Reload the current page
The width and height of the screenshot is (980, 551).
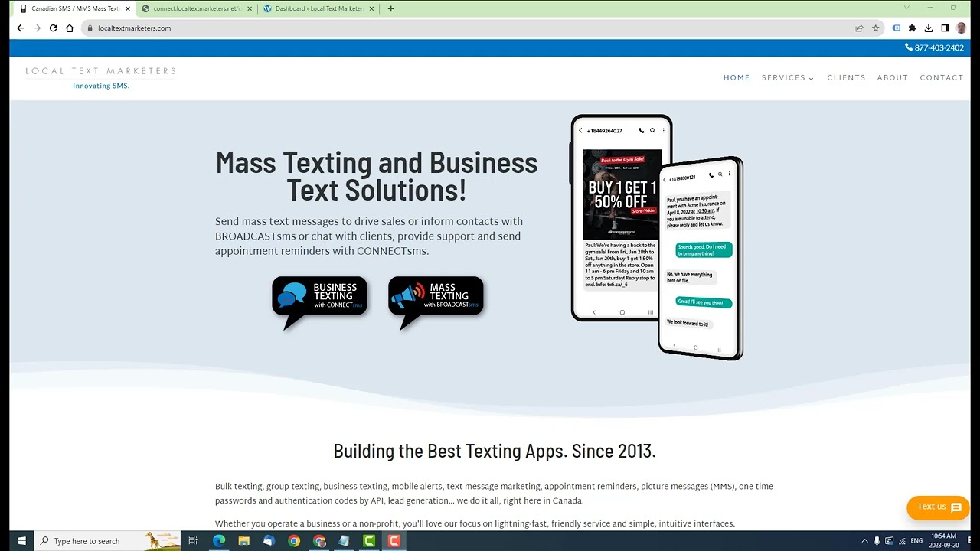(53, 28)
